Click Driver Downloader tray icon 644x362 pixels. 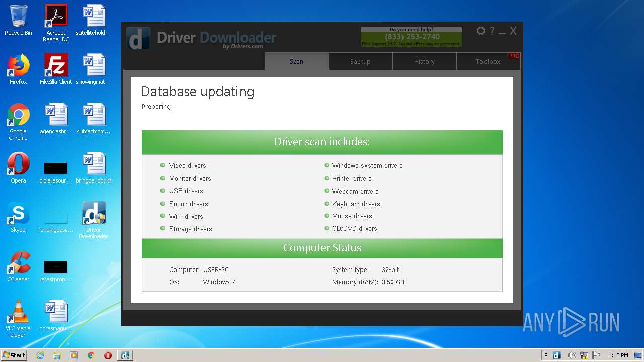click(557, 355)
